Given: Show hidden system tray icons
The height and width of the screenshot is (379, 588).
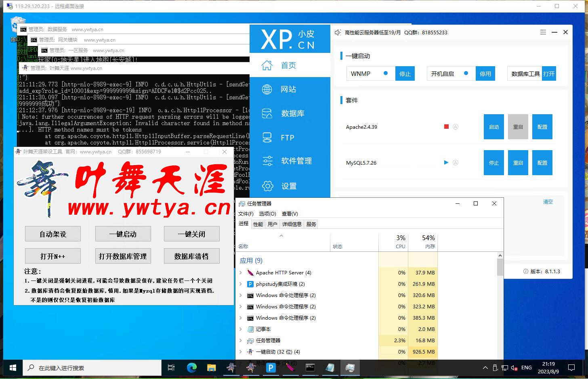Looking at the screenshot, I should [x=485, y=368].
